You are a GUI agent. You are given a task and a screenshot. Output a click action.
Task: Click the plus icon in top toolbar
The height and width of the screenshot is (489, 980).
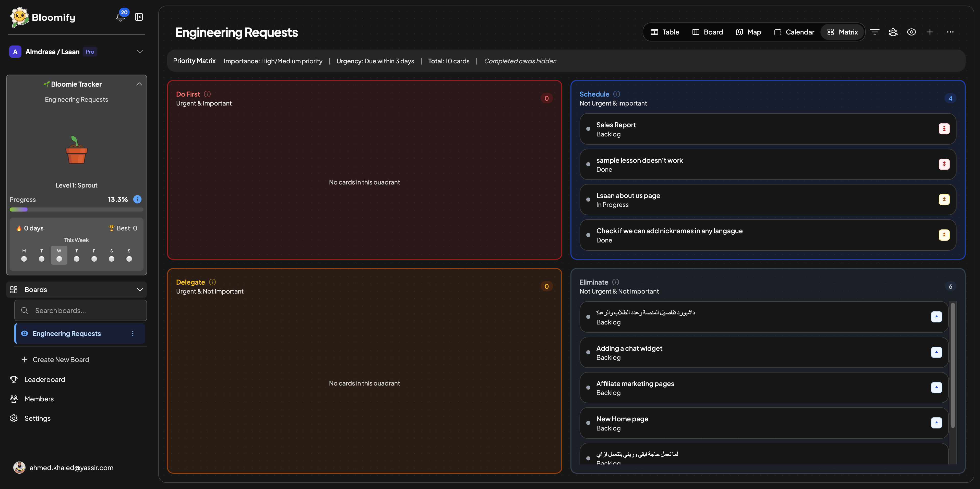click(x=930, y=32)
